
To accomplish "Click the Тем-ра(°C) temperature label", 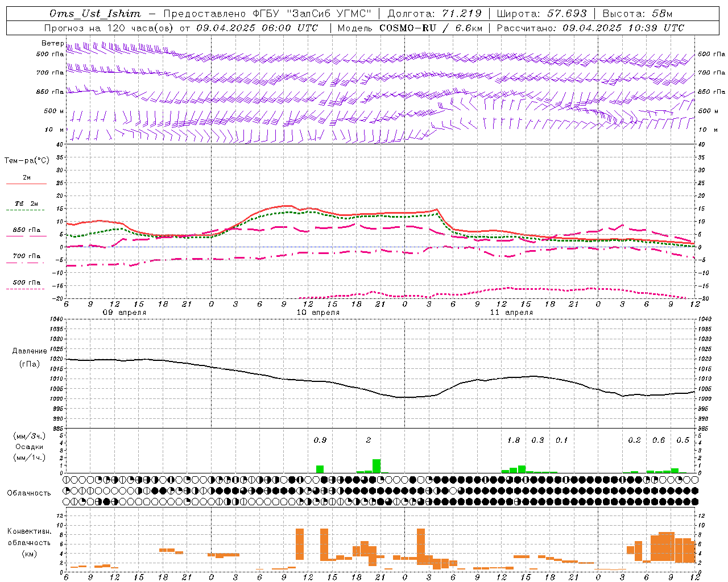I will pos(27,160).
